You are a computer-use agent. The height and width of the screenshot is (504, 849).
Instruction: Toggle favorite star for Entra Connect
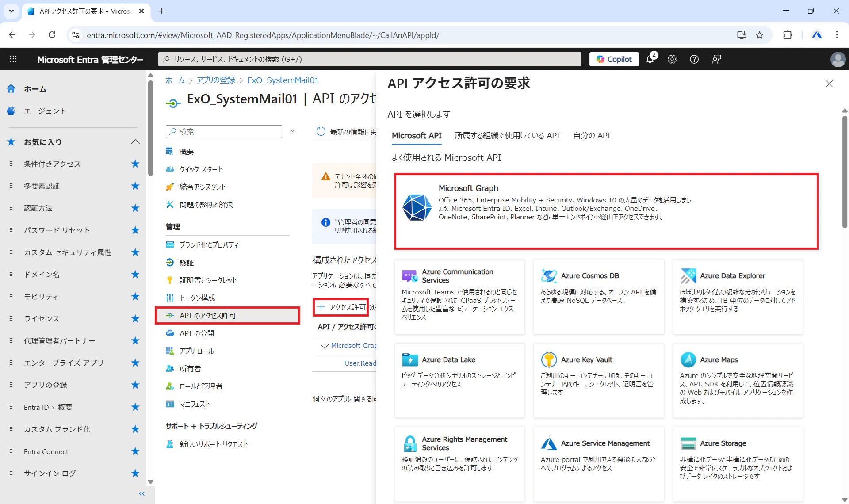pyautogui.click(x=135, y=451)
